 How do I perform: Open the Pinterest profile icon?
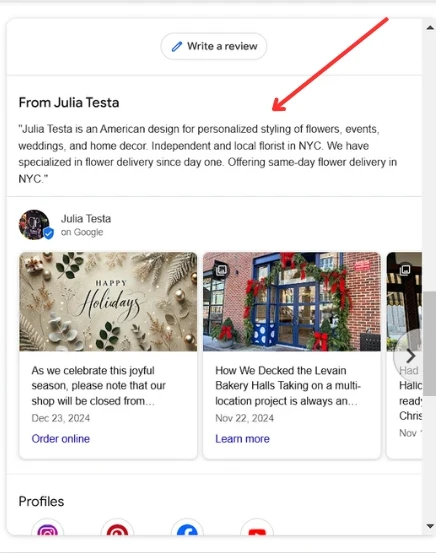[x=117, y=528]
